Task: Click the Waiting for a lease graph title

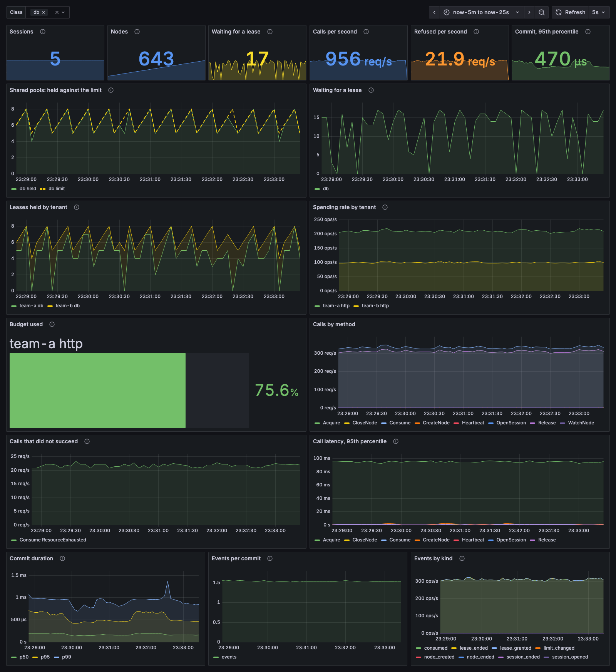Action: pyautogui.click(x=337, y=90)
